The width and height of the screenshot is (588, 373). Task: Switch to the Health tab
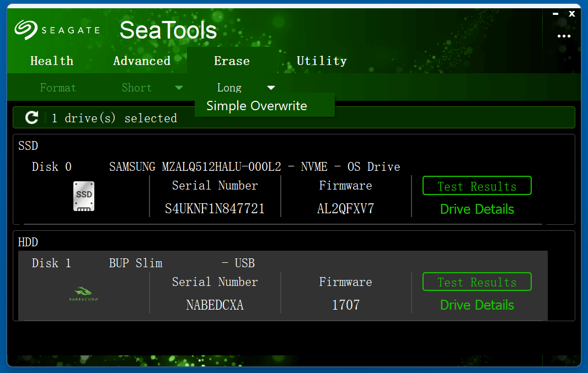[52, 61]
